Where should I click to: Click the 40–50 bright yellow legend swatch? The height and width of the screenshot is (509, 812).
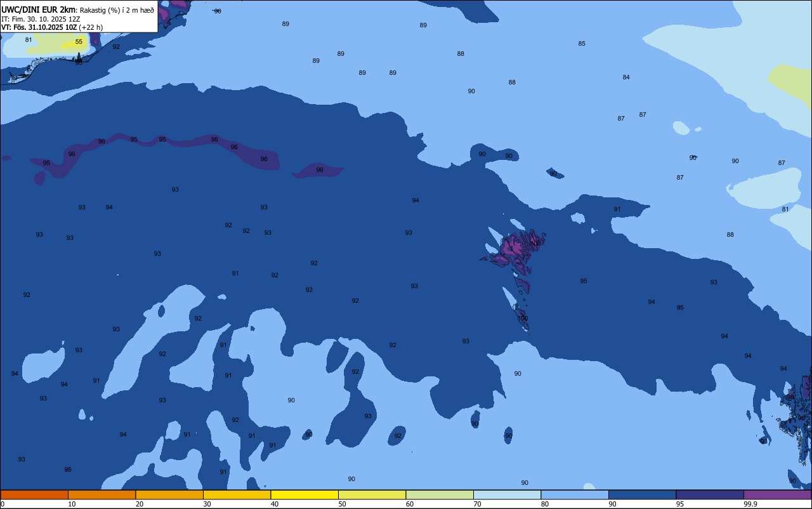click(x=304, y=494)
